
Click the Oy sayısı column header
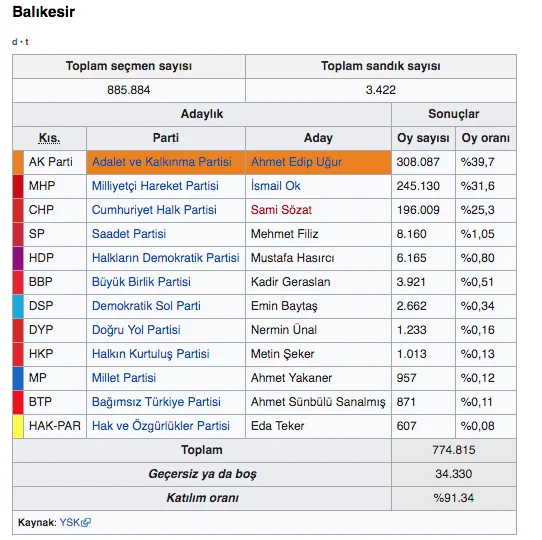point(423,138)
